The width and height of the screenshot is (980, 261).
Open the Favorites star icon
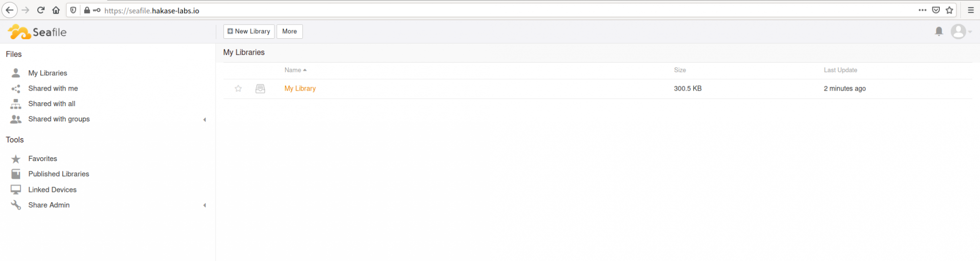[16, 159]
